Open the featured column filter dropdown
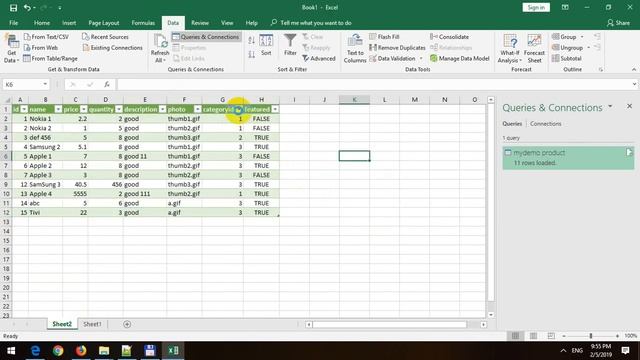This screenshot has height=360, width=640. 275,109
